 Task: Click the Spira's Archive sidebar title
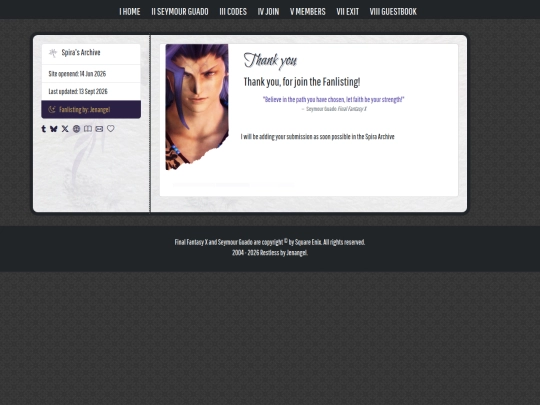click(81, 53)
